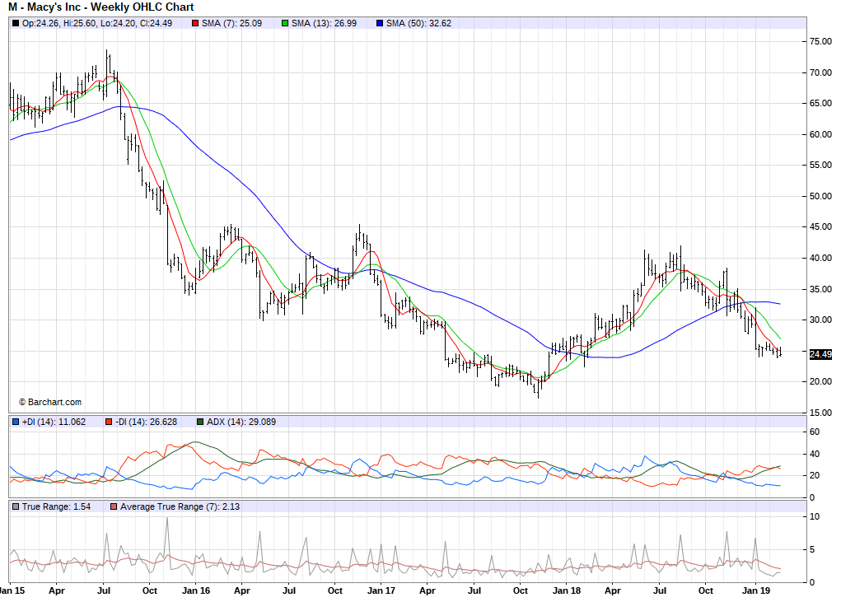Click the blue SMA (50) legend swatch
Screen dimensions: 841x616
(379, 23)
